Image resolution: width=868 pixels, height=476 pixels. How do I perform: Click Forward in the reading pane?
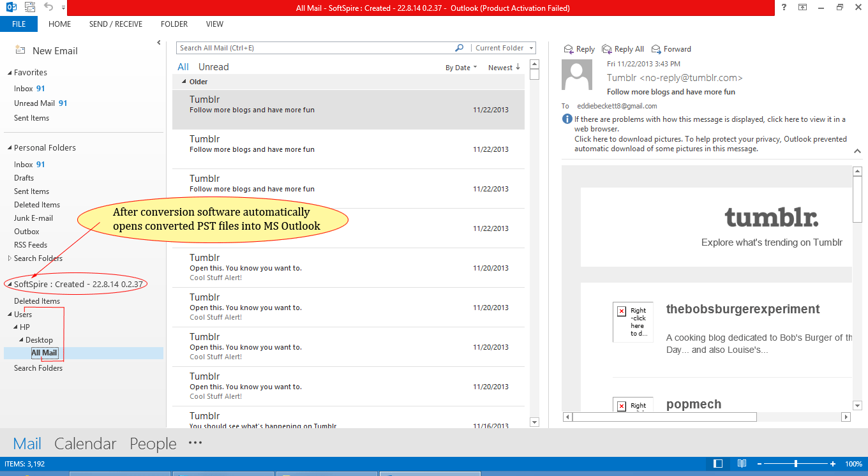(x=671, y=49)
